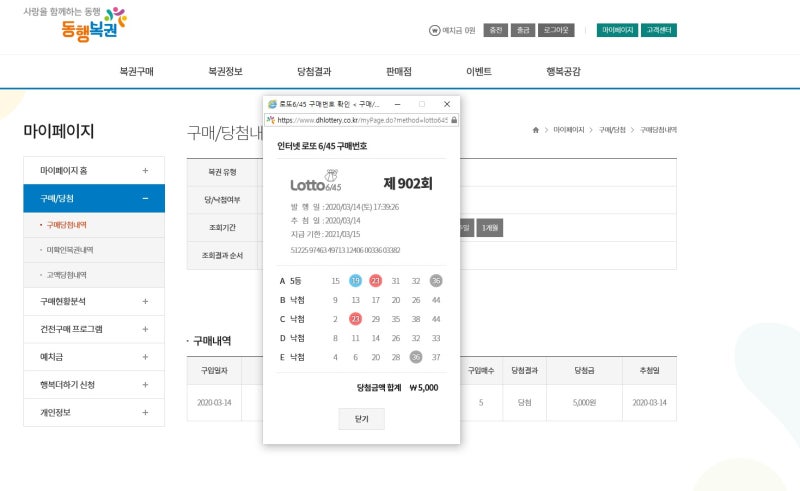Click 2020-03-14 purchase date cell

(x=214, y=403)
